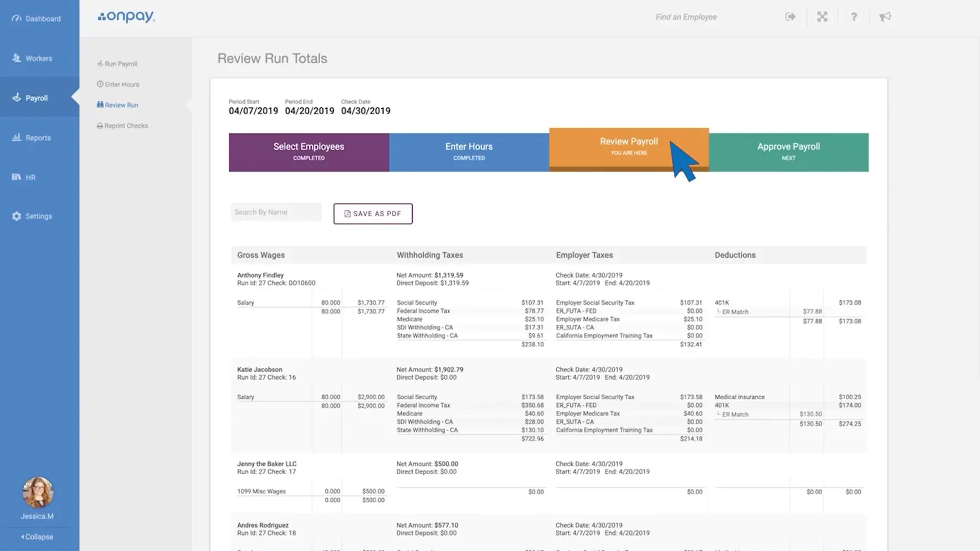Click the OnPay logo
This screenshot has width=980, height=551.
(x=126, y=17)
